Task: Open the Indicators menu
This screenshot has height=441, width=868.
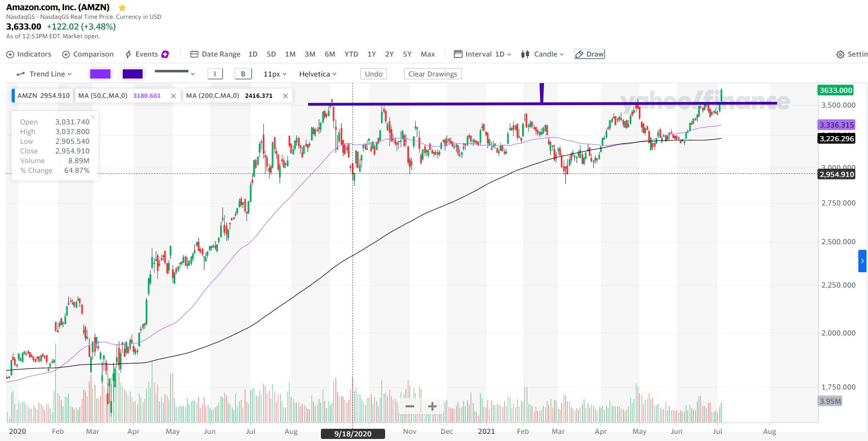Action: click(x=29, y=54)
